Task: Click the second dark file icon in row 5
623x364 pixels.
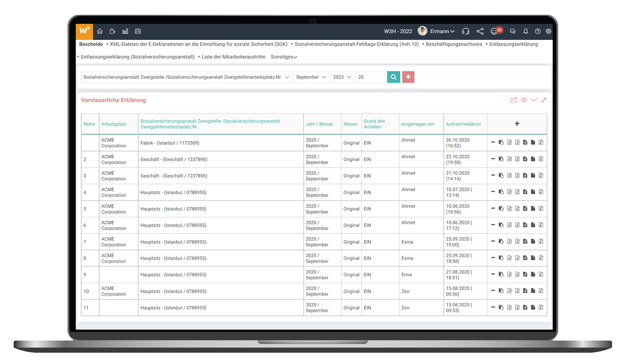Action: [533, 209]
